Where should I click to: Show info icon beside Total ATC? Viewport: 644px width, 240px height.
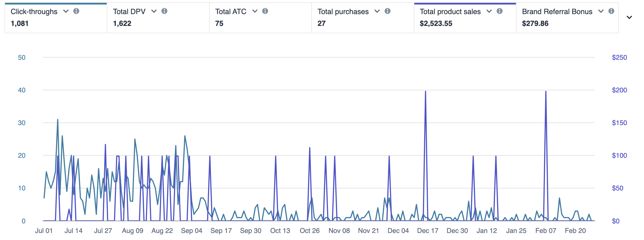point(265,11)
